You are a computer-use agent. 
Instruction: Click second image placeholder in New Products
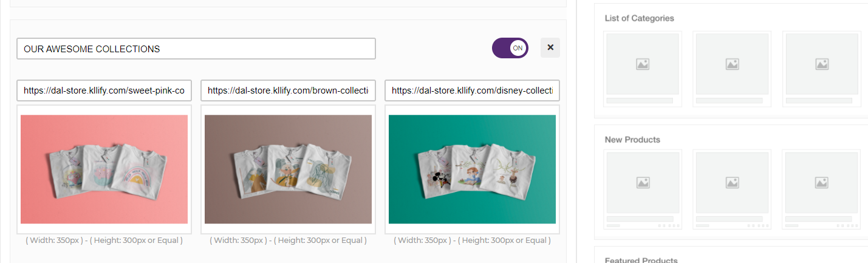click(732, 182)
